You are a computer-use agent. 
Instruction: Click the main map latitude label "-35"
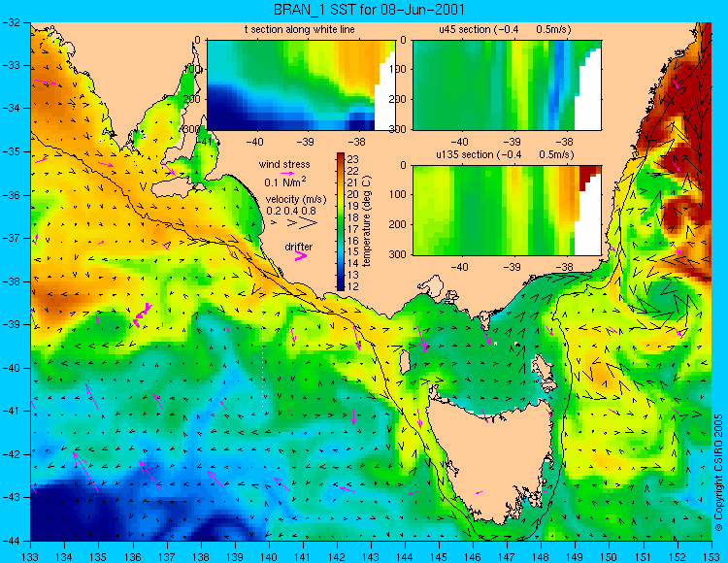[x=11, y=151]
